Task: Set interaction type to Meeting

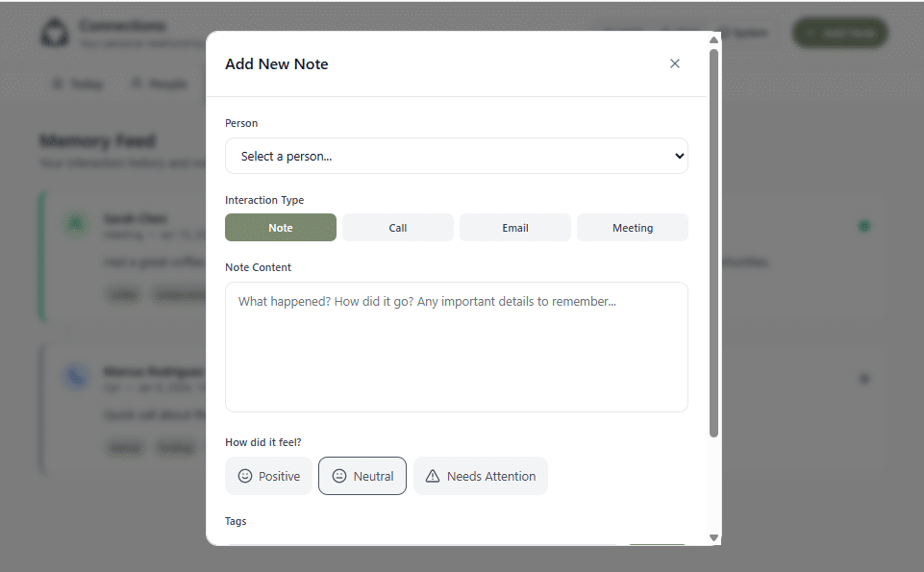Action: click(633, 228)
